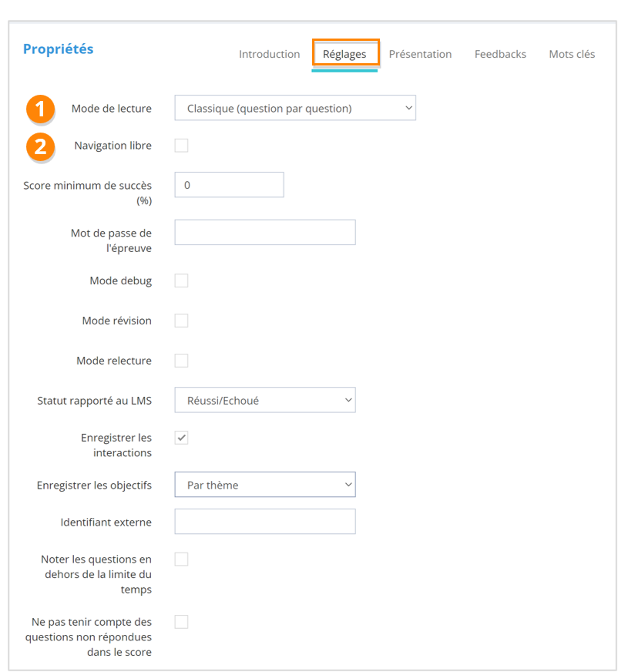Enable scoring questions outside the time limit
The image size is (625, 672).
pos(181,559)
